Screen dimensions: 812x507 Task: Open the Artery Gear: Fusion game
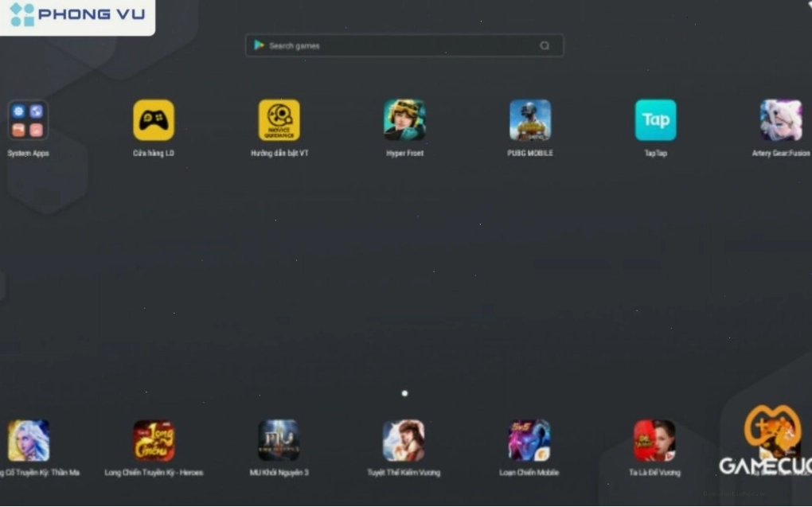click(781, 120)
